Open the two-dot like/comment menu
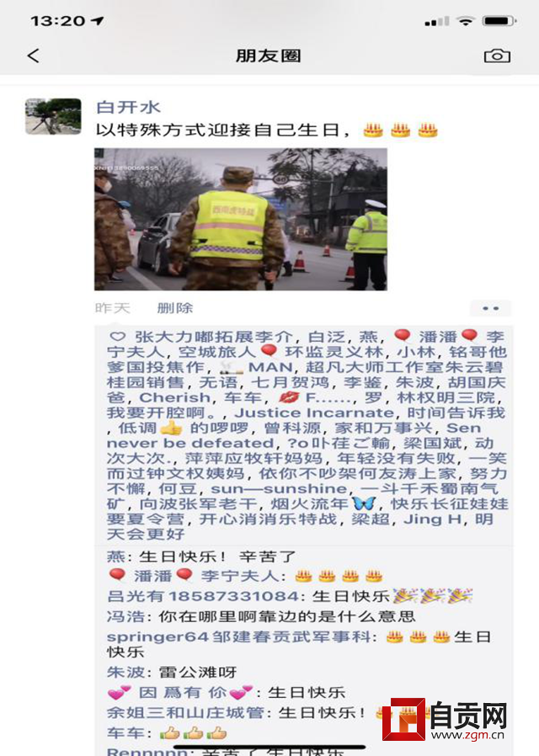The height and width of the screenshot is (756, 539). 490,308
